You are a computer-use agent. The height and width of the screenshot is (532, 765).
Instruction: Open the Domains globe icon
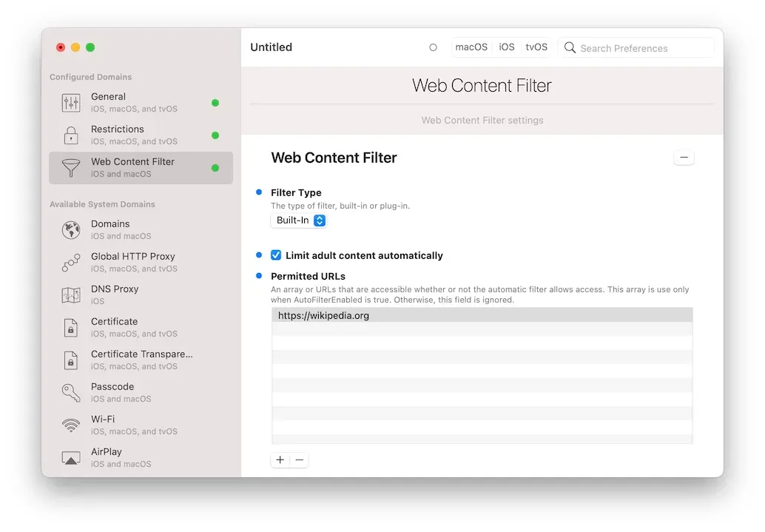(x=70, y=229)
